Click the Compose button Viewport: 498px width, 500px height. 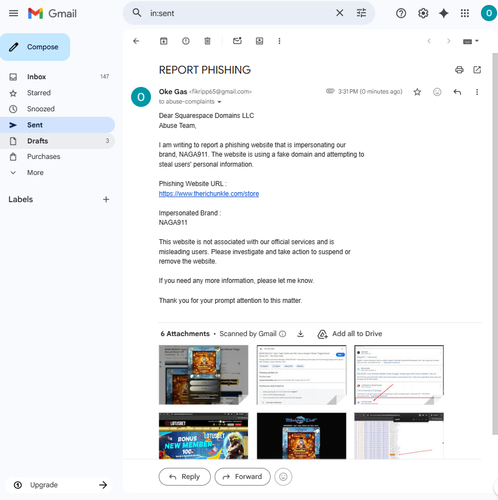[x=35, y=47]
